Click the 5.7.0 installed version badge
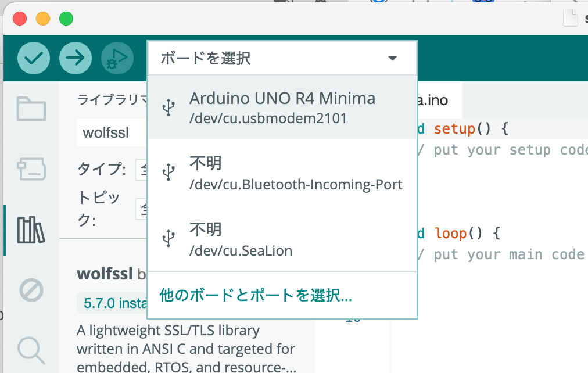 (113, 303)
